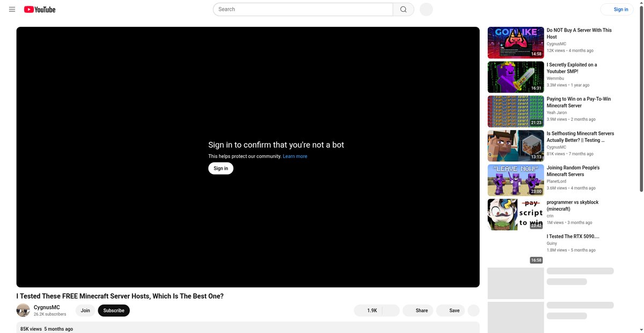644x333 pixels.
Task: Open title 'Do NOT Buy A Server With This Host'
Action: coord(579,33)
